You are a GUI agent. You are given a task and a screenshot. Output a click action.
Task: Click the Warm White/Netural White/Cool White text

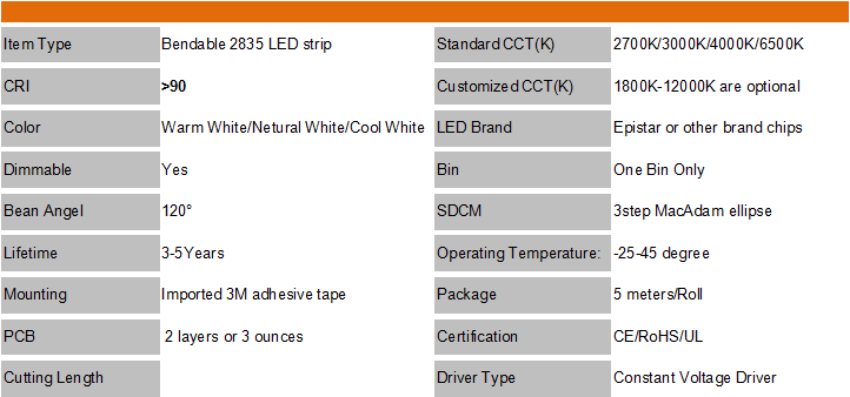point(293,128)
